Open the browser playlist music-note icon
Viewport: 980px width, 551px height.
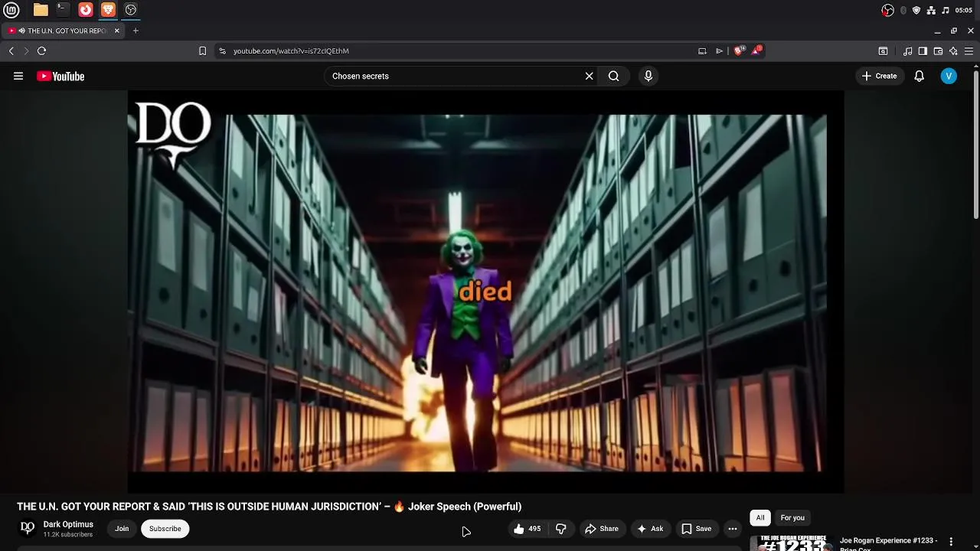tap(907, 51)
